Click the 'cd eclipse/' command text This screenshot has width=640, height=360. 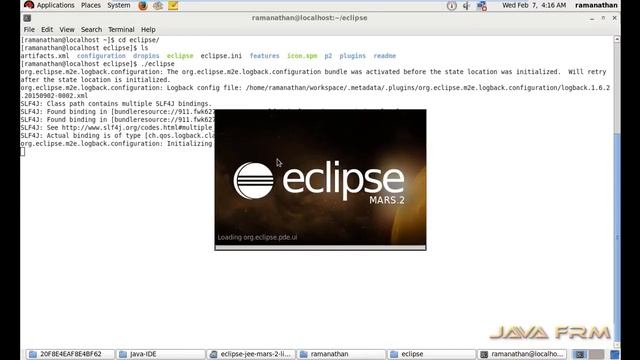(x=139, y=40)
